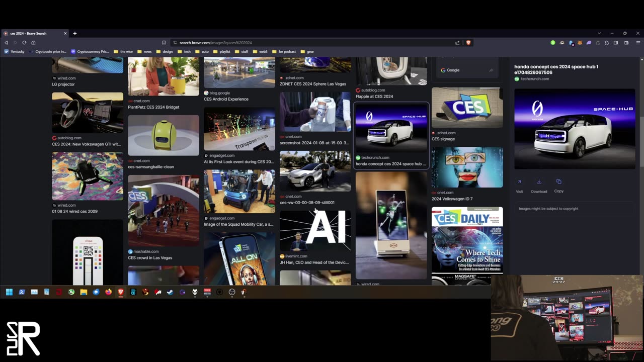Open the Brave hamburger main menu
The image size is (644, 362).
click(x=638, y=43)
